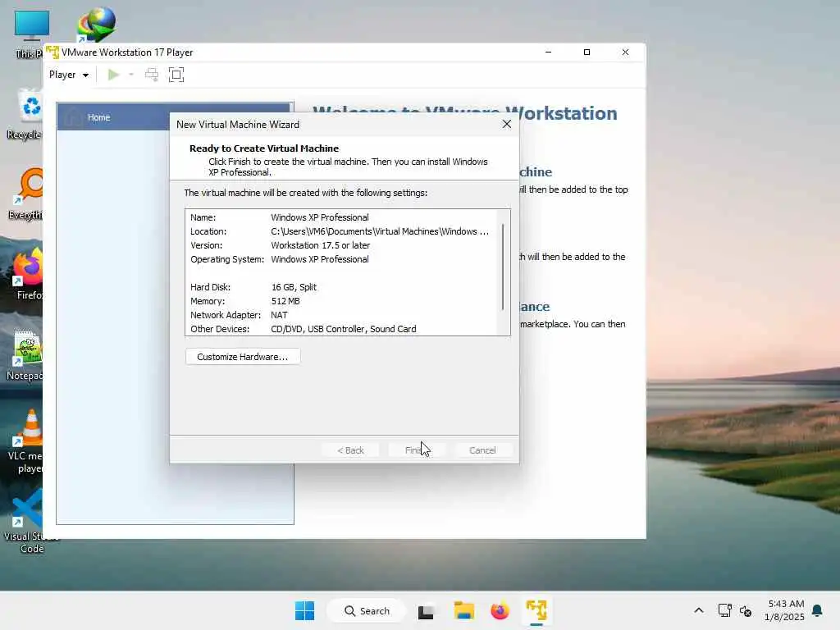Click Finish to create virtual machine
This screenshot has width=840, height=630.
(x=416, y=450)
